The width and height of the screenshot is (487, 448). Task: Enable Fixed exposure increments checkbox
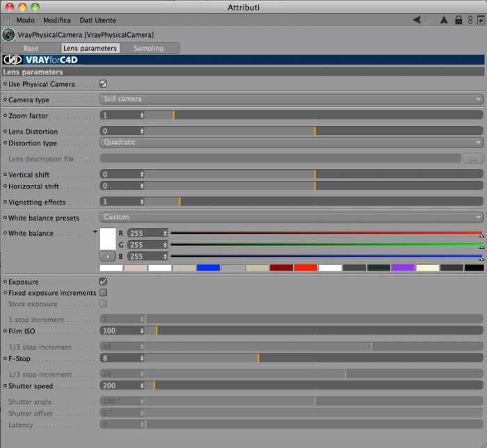coord(103,292)
